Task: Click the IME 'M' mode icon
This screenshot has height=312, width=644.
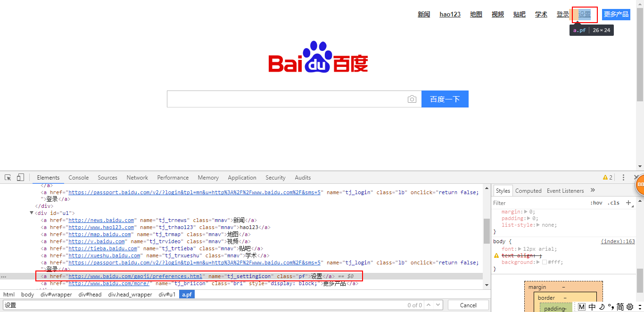Action: pos(581,307)
